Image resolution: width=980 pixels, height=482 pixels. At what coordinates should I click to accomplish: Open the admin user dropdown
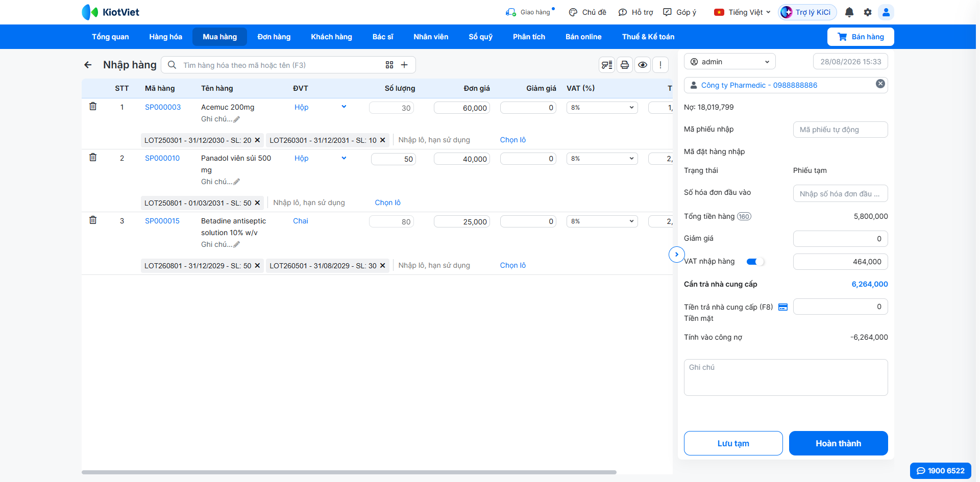click(730, 62)
